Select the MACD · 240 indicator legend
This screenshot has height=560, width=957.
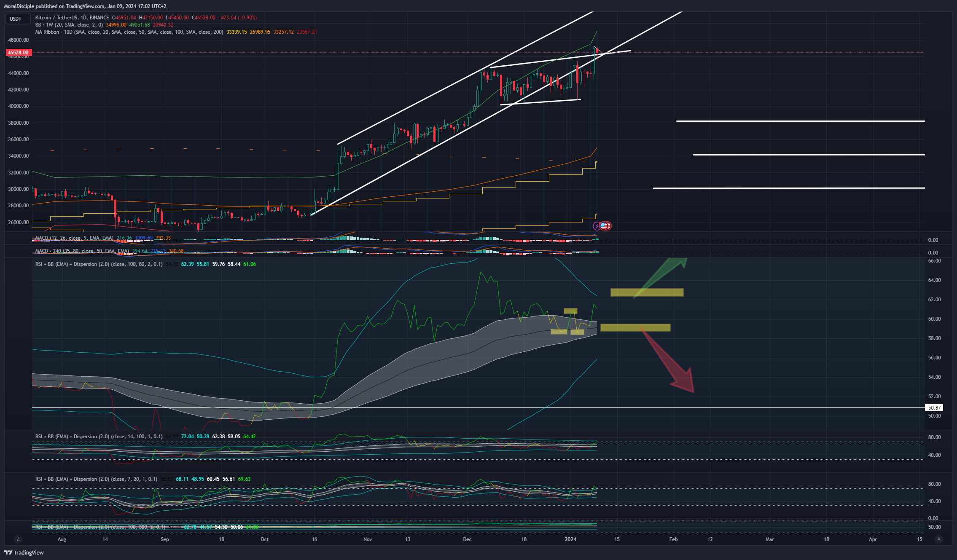click(82, 251)
